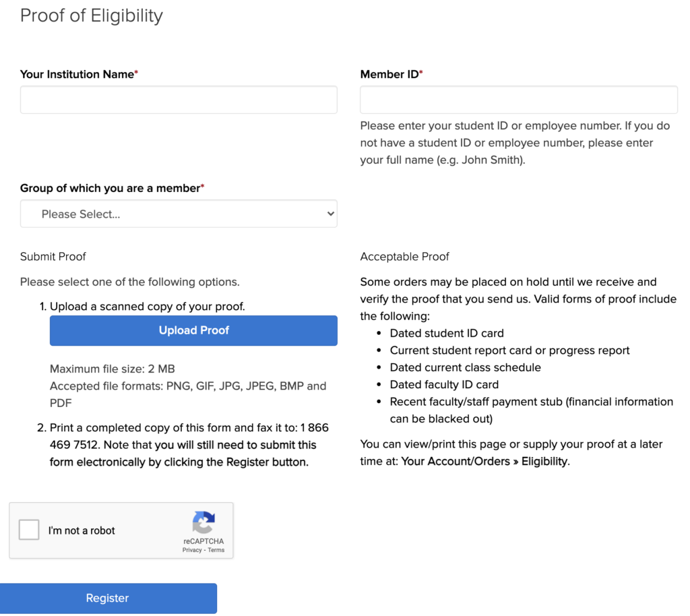Open the reCAPTCHA Privacy link
The height and width of the screenshot is (616, 690).
pos(192,550)
